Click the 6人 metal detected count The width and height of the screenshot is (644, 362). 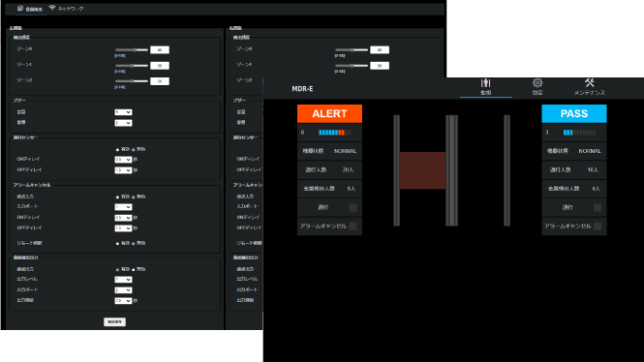pyautogui.click(x=352, y=189)
